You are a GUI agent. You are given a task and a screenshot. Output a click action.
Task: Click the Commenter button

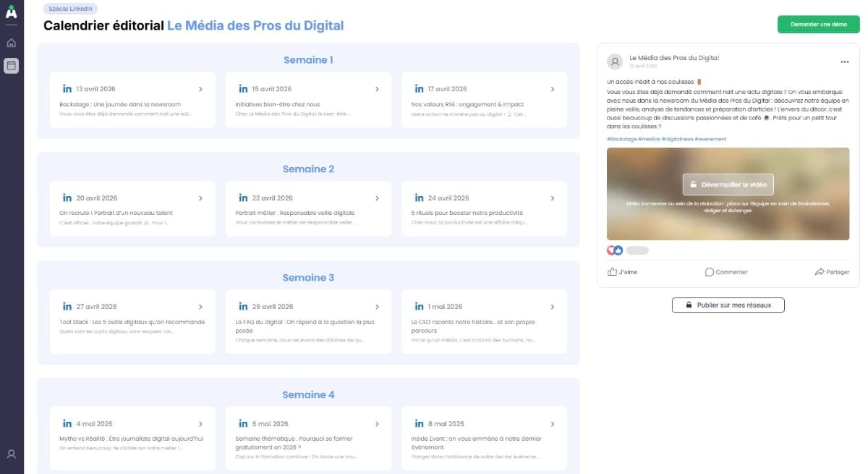pyautogui.click(x=726, y=272)
